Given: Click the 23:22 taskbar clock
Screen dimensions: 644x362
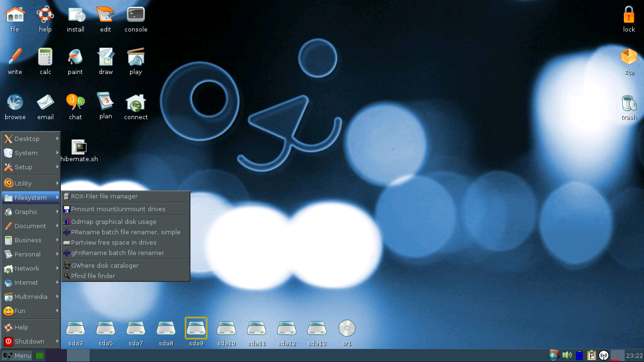Looking at the screenshot, I should [x=635, y=355].
